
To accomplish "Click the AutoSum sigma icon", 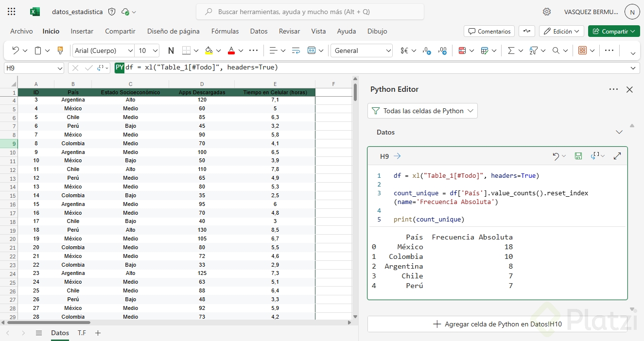I will [511, 51].
